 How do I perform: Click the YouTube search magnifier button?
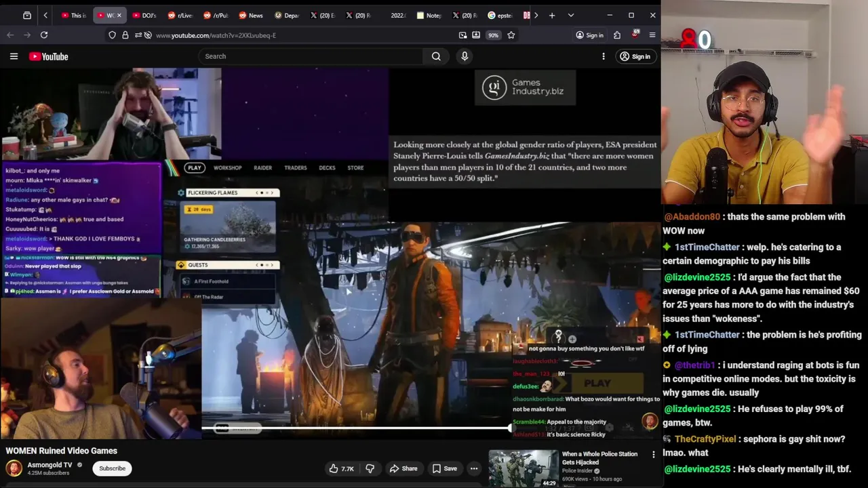click(436, 56)
